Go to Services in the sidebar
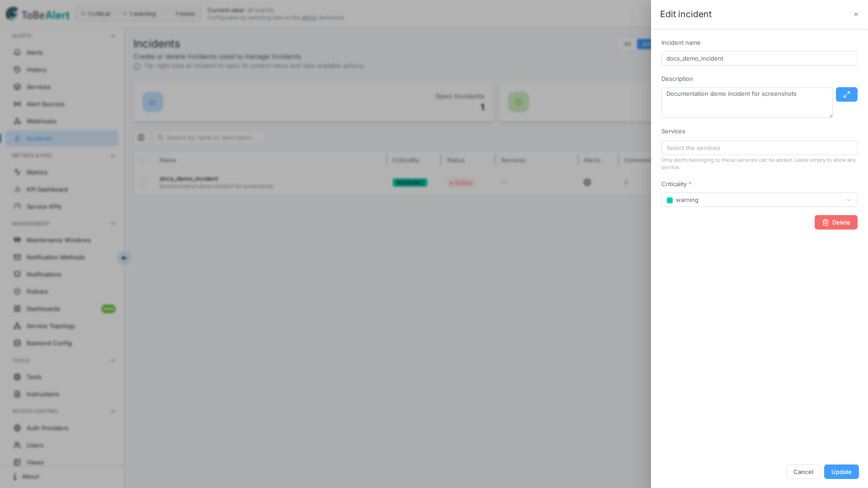Screen dimensions: 868x488 (62, 87)
